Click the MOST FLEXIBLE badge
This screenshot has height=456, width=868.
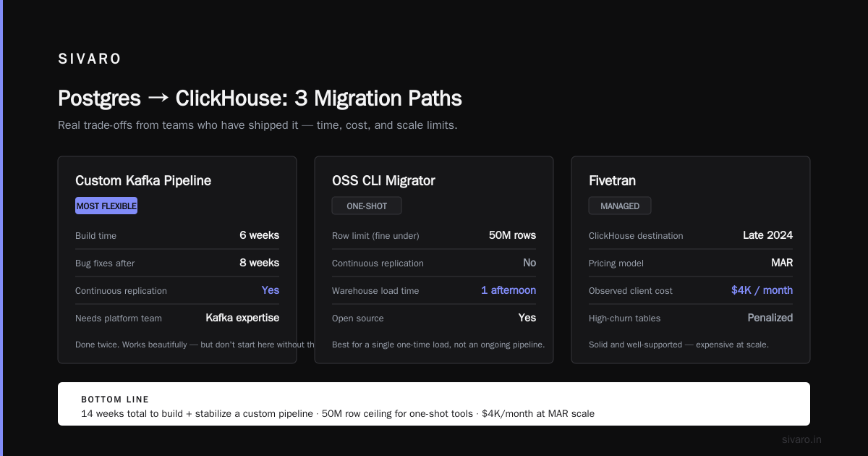point(106,206)
